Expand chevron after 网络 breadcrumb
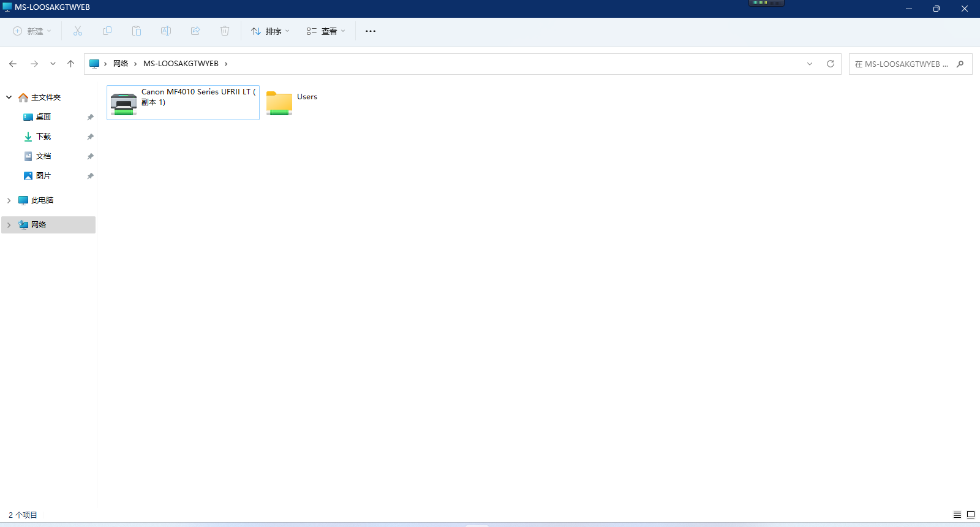 [135, 64]
